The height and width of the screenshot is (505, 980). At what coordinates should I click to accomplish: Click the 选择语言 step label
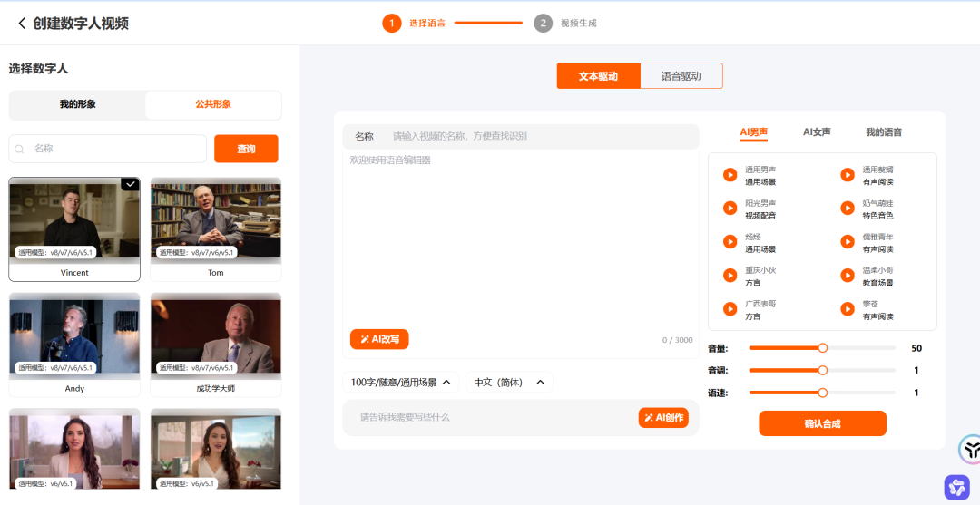click(x=427, y=24)
